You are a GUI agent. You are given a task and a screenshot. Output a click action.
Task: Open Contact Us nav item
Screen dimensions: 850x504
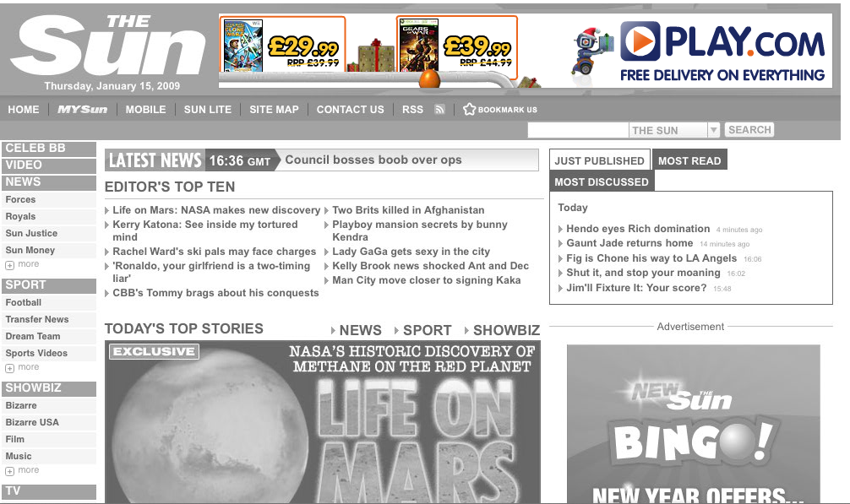(350, 110)
